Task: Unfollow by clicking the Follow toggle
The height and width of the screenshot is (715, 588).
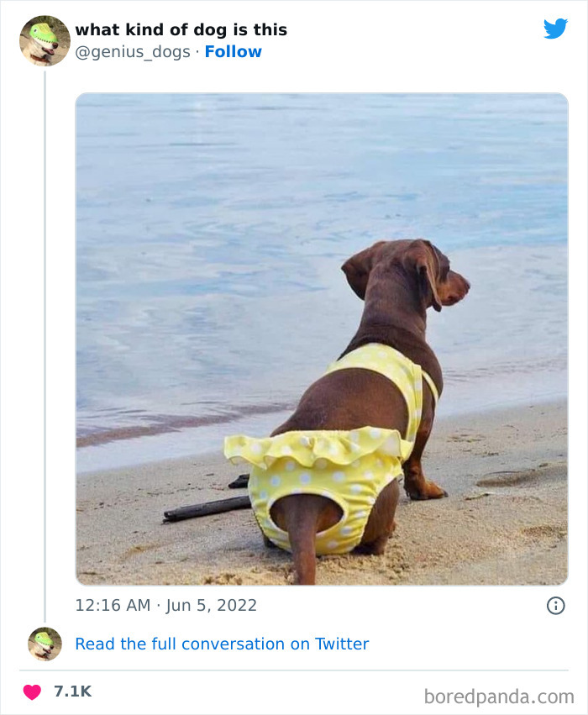Action: click(x=234, y=52)
